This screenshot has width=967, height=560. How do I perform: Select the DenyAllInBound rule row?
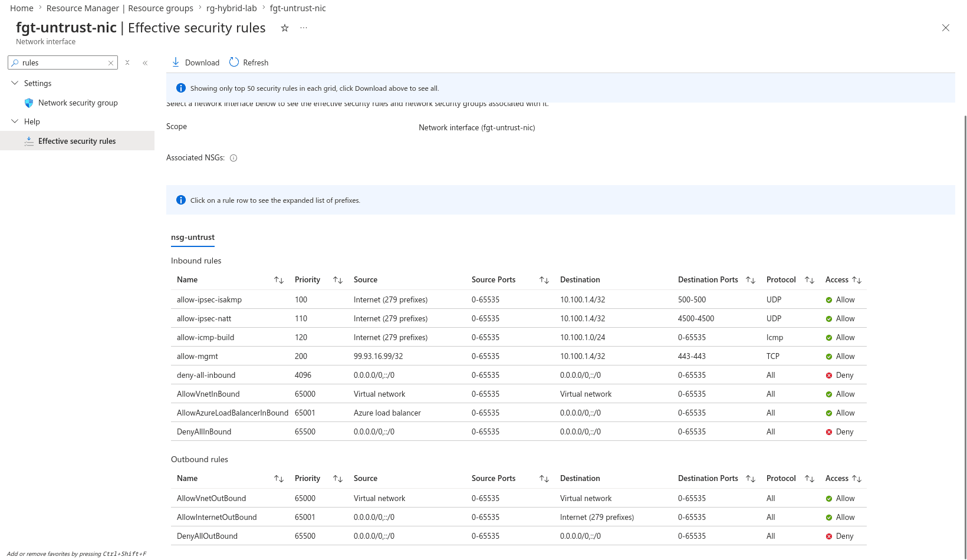pos(519,431)
